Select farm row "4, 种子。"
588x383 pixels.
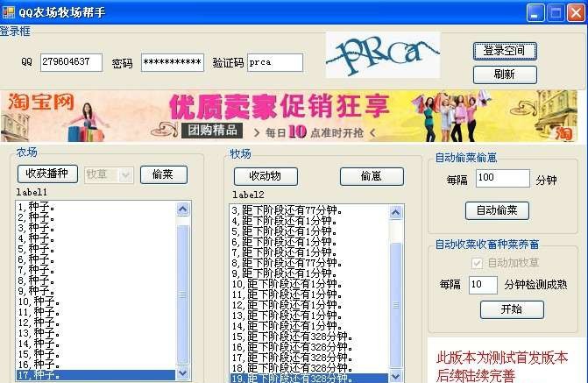point(96,238)
